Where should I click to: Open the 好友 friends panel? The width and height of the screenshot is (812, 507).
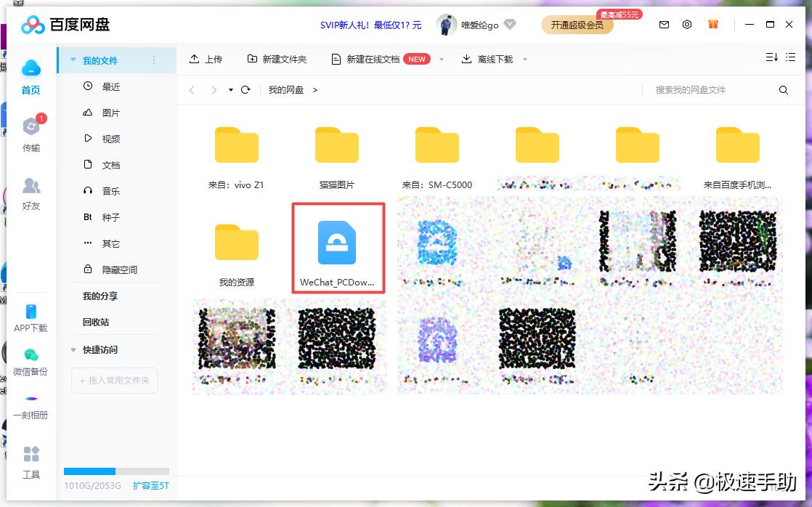[x=31, y=194]
